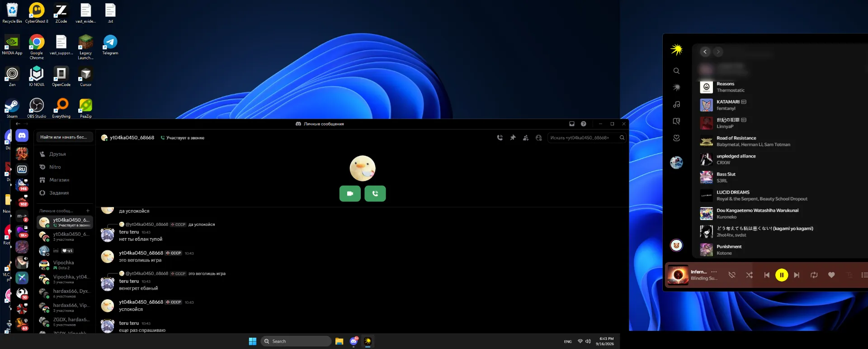868x349 pixels.
Task: Toggle like on the current track
Action: point(831,275)
